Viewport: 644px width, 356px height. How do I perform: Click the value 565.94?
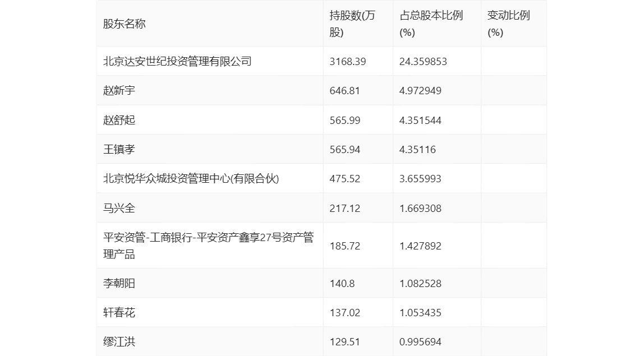click(344, 150)
